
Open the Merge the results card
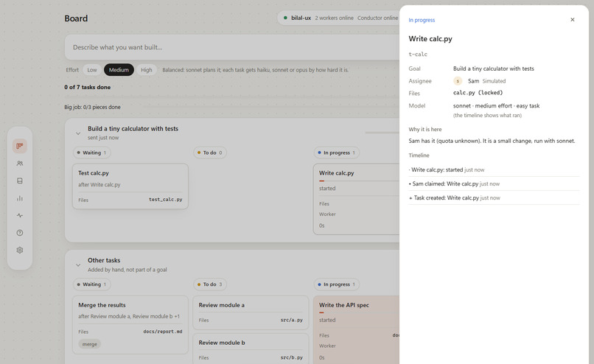click(x=130, y=325)
